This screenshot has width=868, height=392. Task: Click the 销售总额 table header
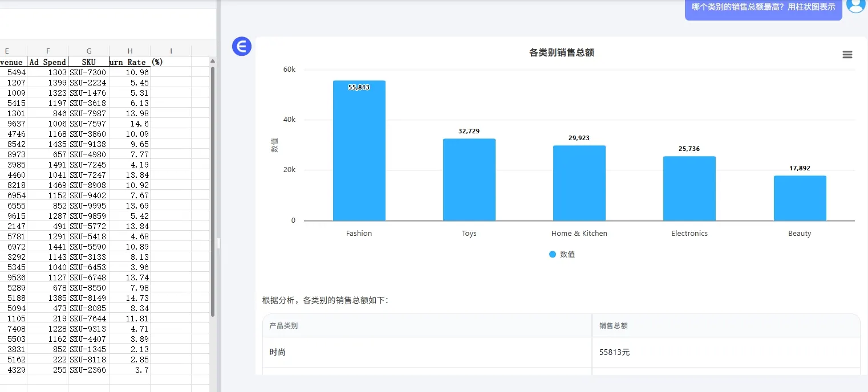(613, 326)
